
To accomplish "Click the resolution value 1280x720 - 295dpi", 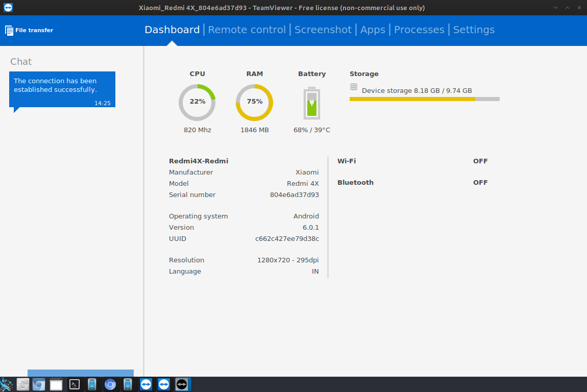I will pos(288,260).
